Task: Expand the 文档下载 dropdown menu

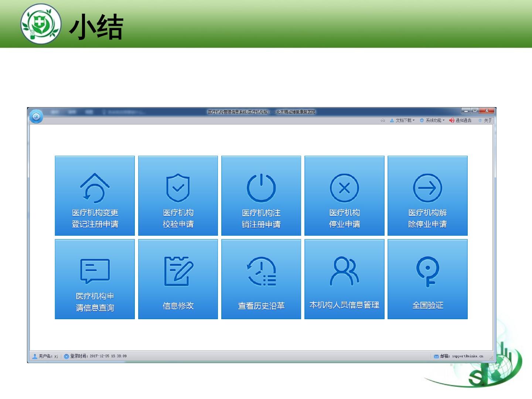Action: (x=402, y=120)
